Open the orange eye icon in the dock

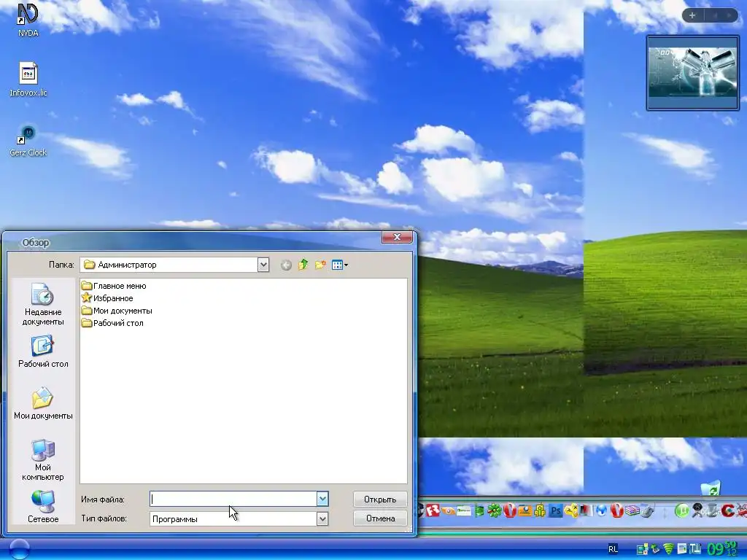[x=449, y=511]
